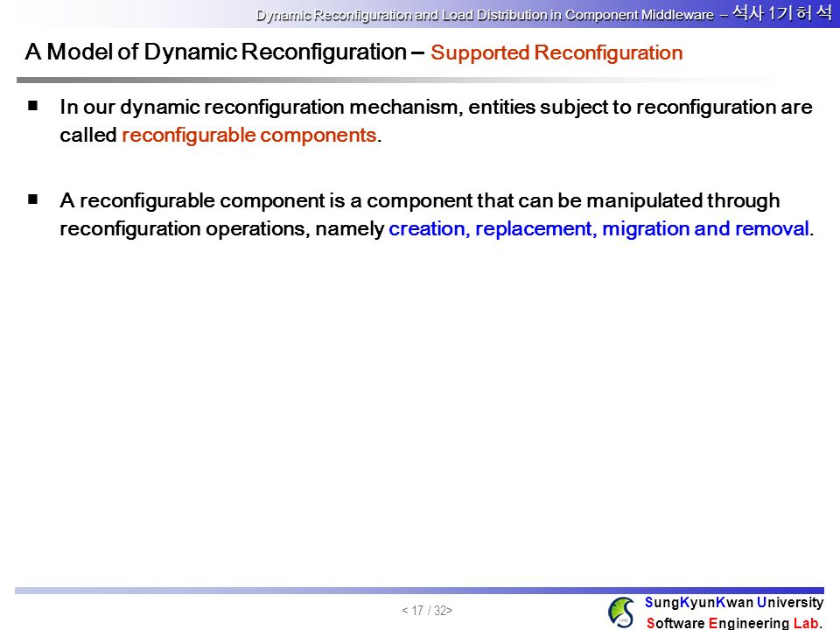Click the red phrase "reconfigurable components"
The width and height of the screenshot is (840, 630).
(249, 135)
